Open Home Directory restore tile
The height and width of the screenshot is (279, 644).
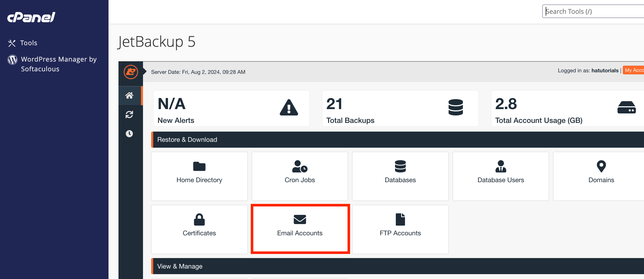[x=199, y=176]
